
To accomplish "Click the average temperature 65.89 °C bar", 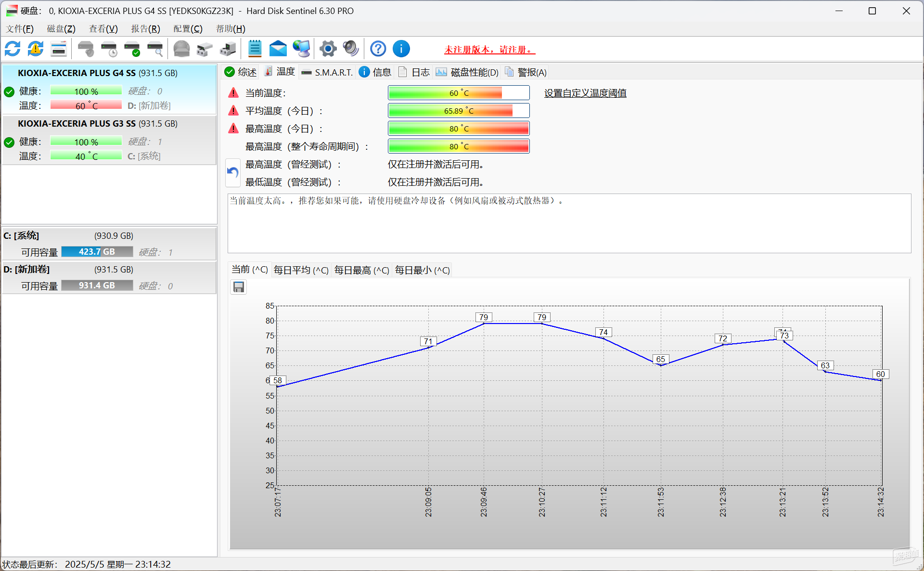I will click(x=459, y=111).
